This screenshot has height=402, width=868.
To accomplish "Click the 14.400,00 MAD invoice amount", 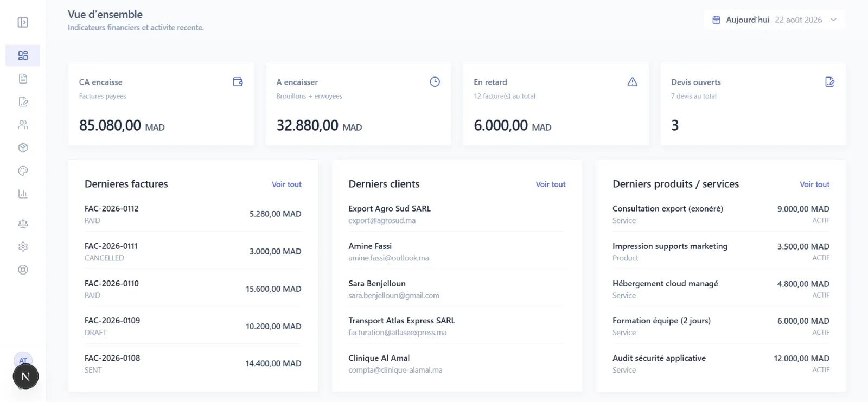I will [273, 363].
